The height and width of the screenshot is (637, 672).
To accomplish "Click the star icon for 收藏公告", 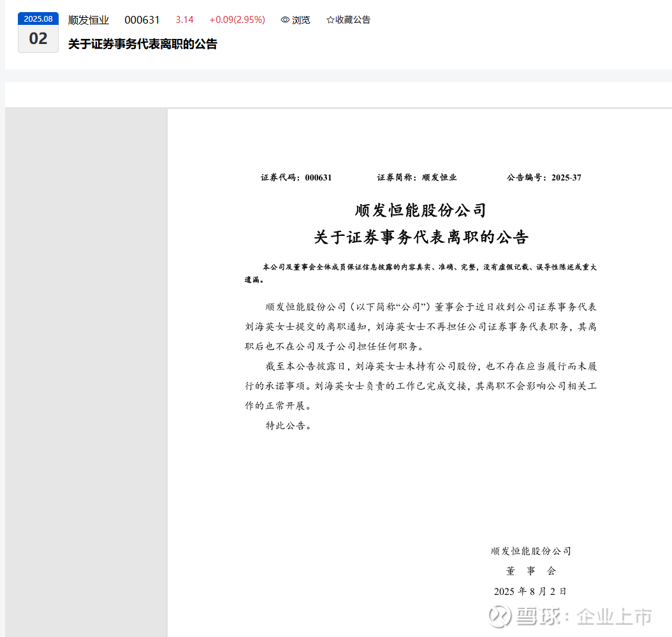I will pyautogui.click(x=330, y=20).
